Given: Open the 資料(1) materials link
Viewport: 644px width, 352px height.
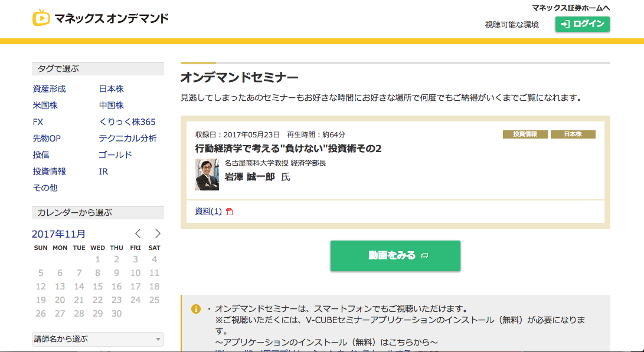Looking at the screenshot, I should point(208,212).
